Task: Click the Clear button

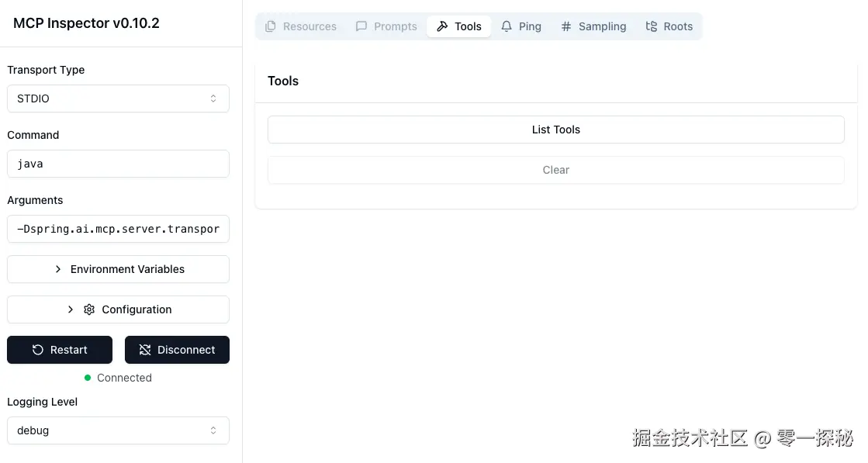Action: pos(556,170)
